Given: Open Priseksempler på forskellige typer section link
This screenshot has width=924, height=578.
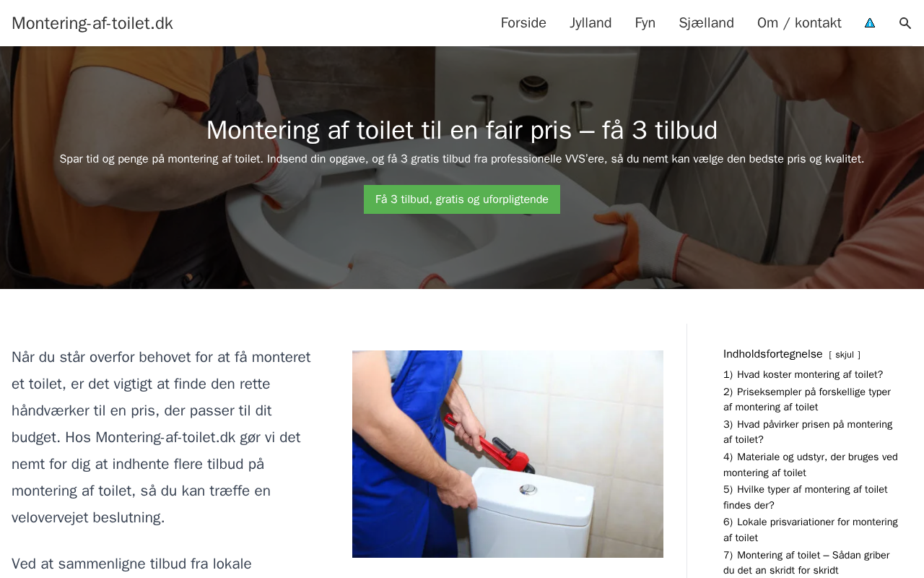Looking at the screenshot, I should pyautogui.click(x=807, y=400).
